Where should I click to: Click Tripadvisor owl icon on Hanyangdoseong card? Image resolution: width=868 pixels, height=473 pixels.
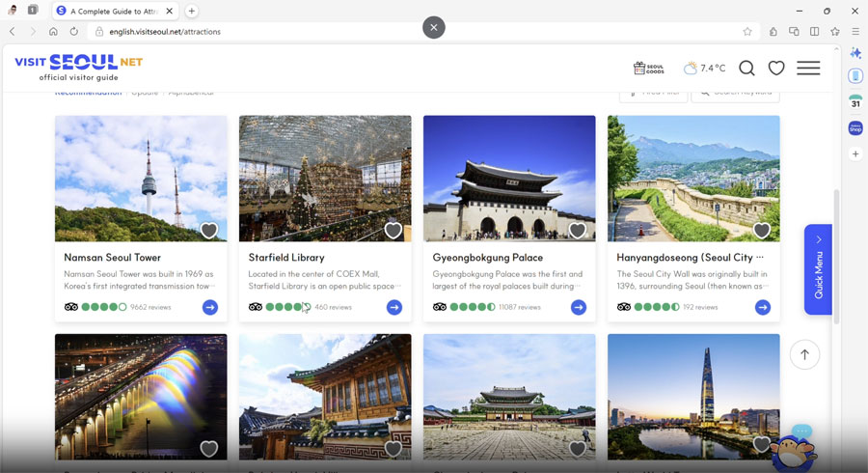click(x=624, y=307)
